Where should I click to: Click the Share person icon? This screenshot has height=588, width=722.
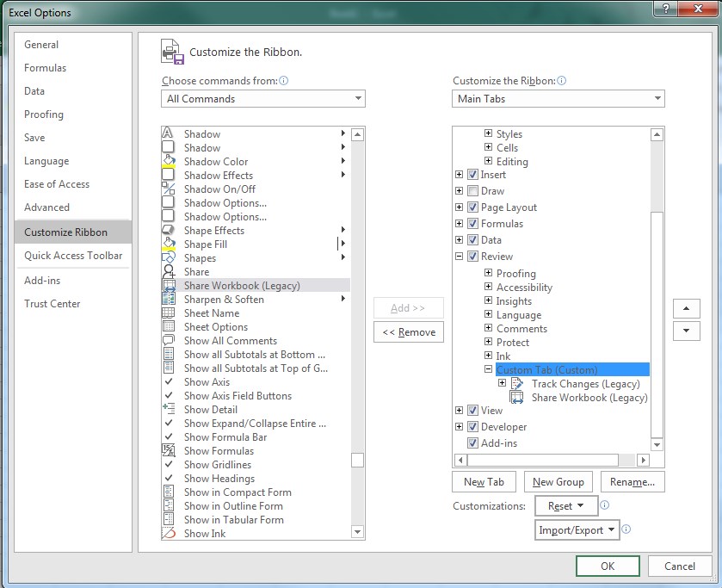(169, 271)
